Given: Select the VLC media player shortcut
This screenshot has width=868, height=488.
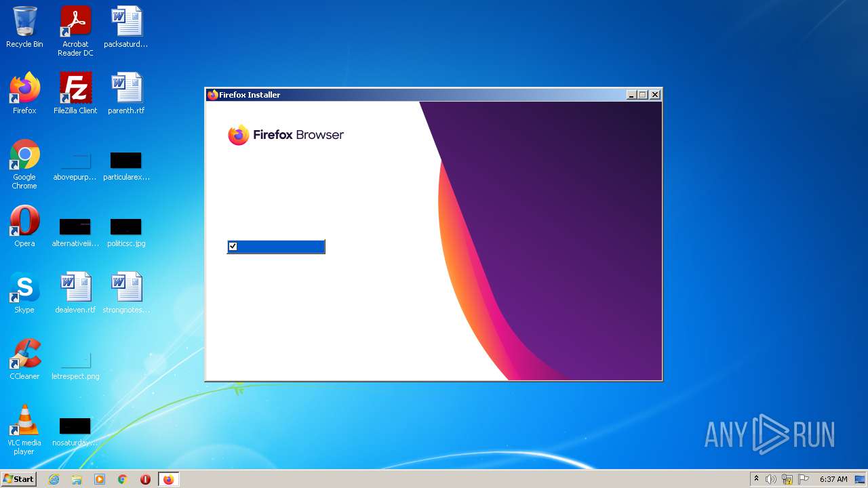Looking at the screenshot, I should coord(24,430).
